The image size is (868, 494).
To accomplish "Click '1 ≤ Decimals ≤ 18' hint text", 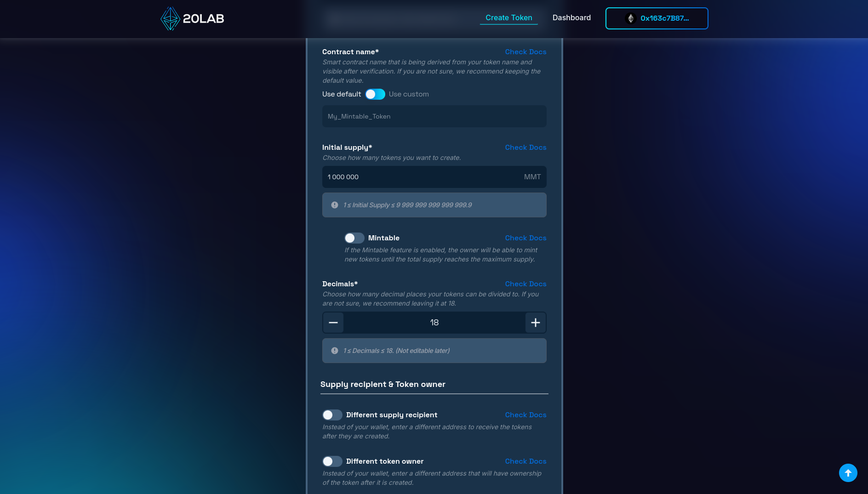I will (x=396, y=351).
